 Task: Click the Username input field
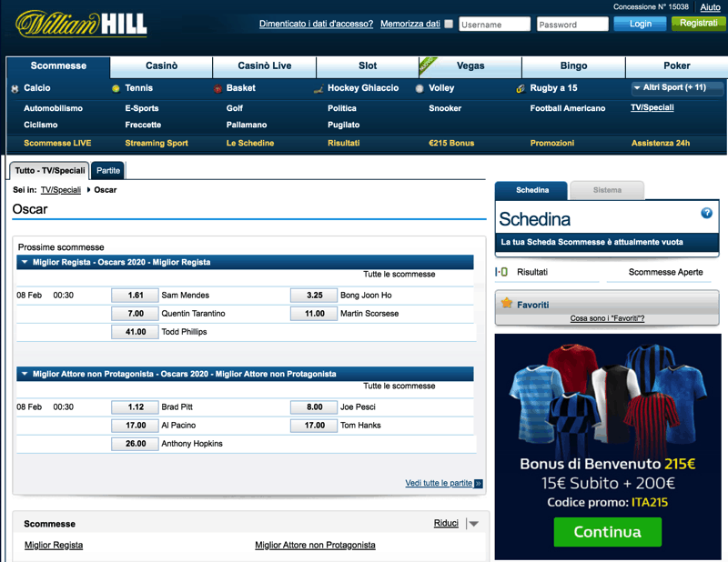click(x=494, y=25)
